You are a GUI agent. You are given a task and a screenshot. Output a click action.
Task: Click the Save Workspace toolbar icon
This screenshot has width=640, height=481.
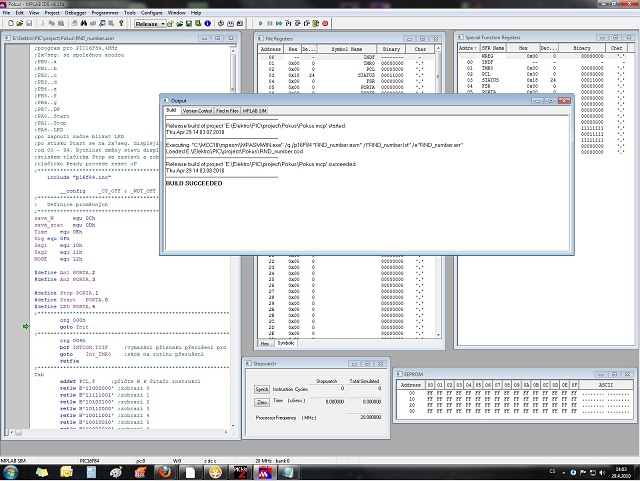click(189, 24)
